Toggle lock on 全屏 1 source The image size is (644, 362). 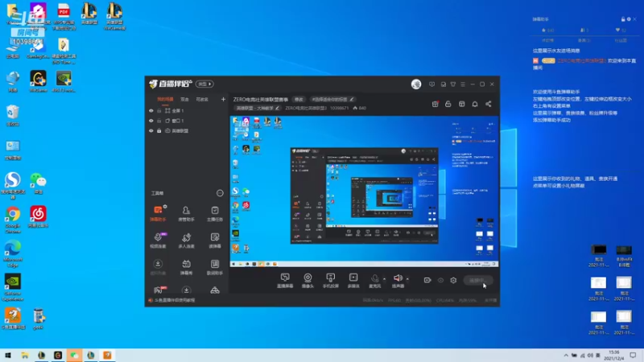pos(159,111)
